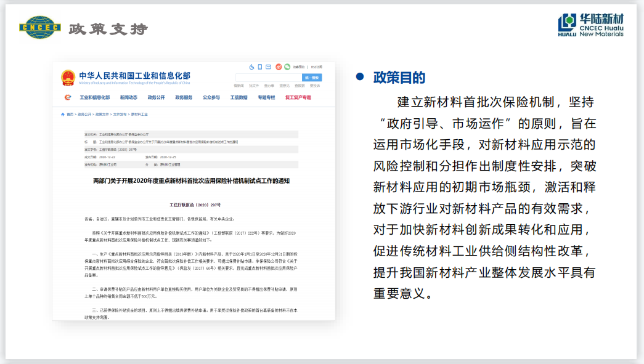Click the blue search button

(312, 78)
